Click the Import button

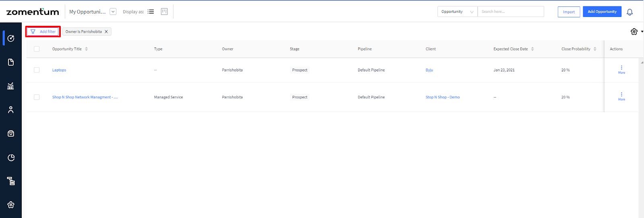click(569, 12)
